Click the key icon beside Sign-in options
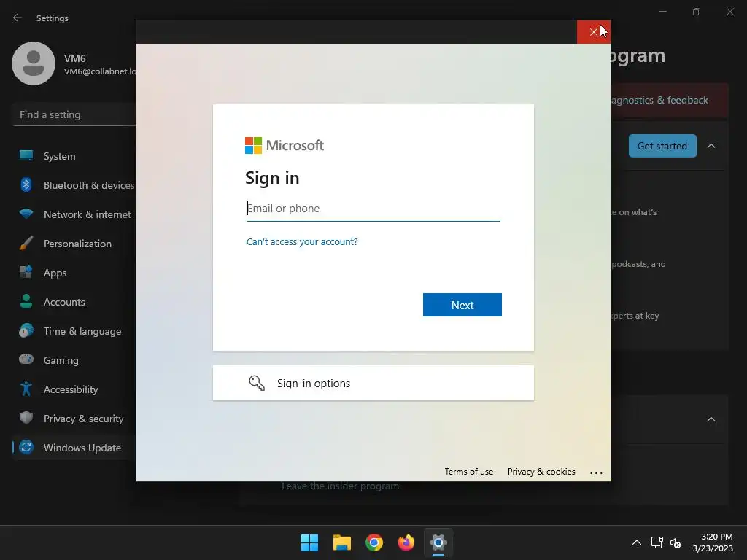Screen dimensions: 747x560 (257, 383)
